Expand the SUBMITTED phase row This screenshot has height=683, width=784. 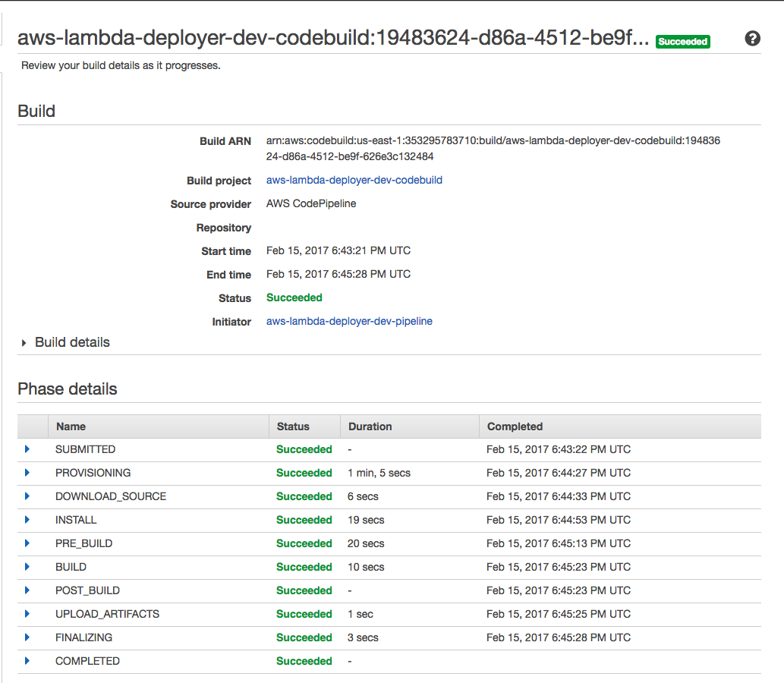coord(28,449)
